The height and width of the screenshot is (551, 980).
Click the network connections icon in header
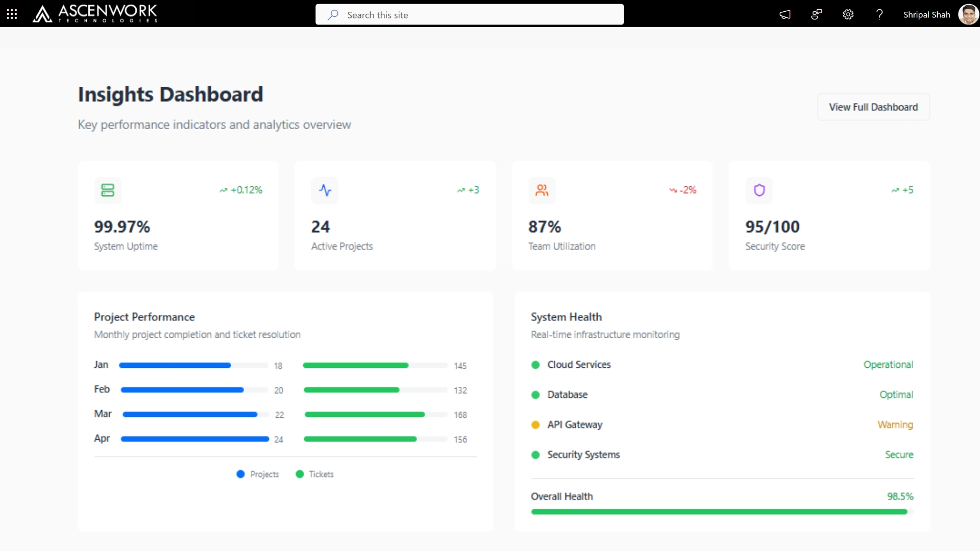pyautogui.click(x=817, y=14)
